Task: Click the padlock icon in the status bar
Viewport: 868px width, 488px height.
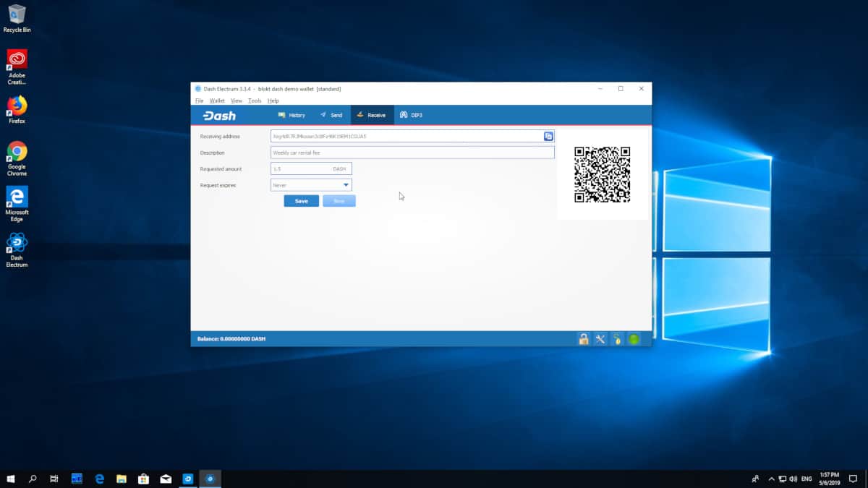Action: 583,338
